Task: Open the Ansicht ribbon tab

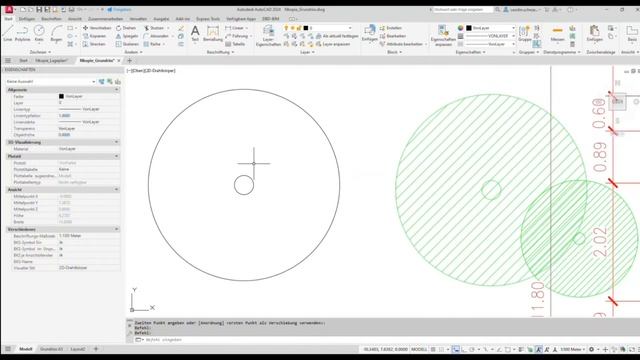Action: tap(75, 19)
